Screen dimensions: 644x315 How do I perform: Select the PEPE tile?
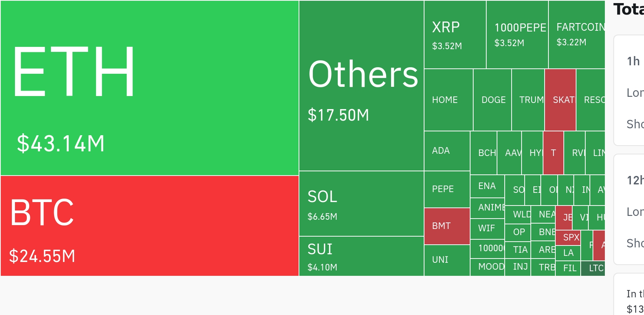coord(447,189)
